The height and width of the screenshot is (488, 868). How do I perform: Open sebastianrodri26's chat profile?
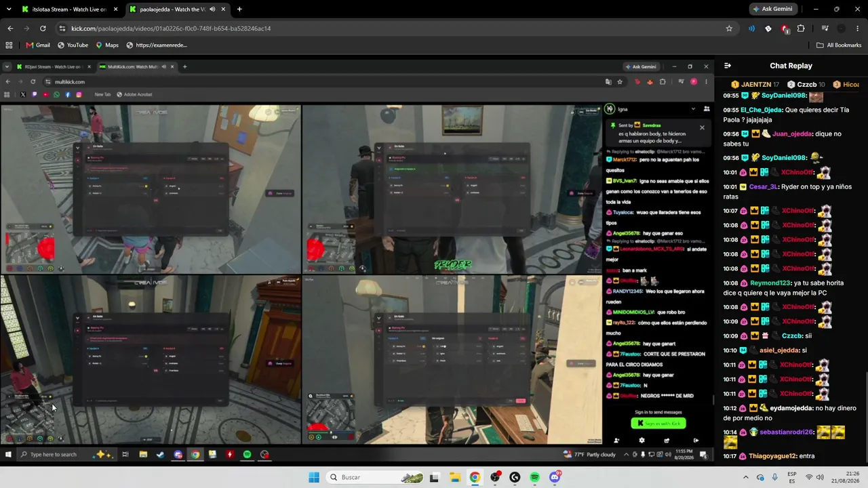pyautogui.click(x=786, y=432)
